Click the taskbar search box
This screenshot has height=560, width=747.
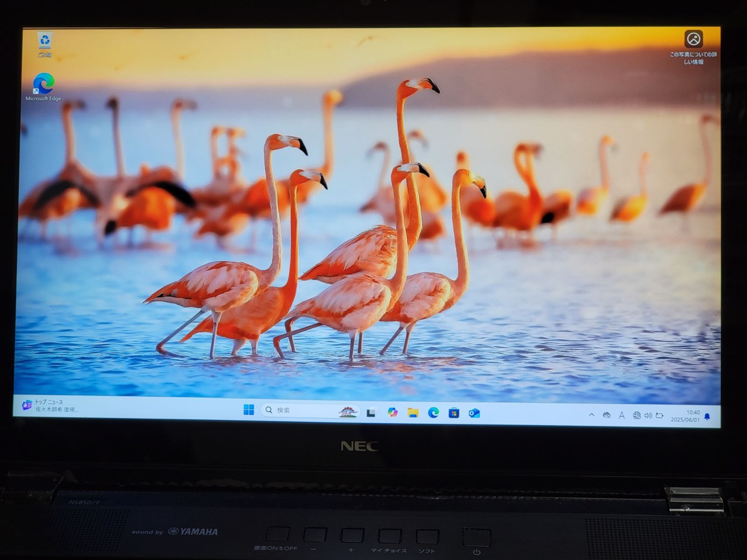coord(310,411)
